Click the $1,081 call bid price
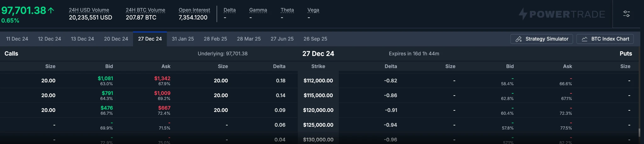 [105, 78]
